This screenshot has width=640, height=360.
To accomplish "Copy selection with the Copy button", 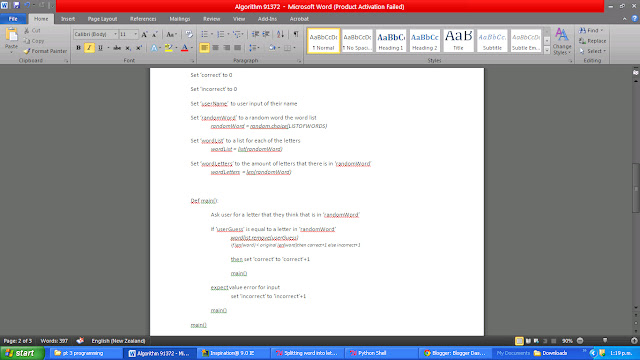I will [34, 41].
